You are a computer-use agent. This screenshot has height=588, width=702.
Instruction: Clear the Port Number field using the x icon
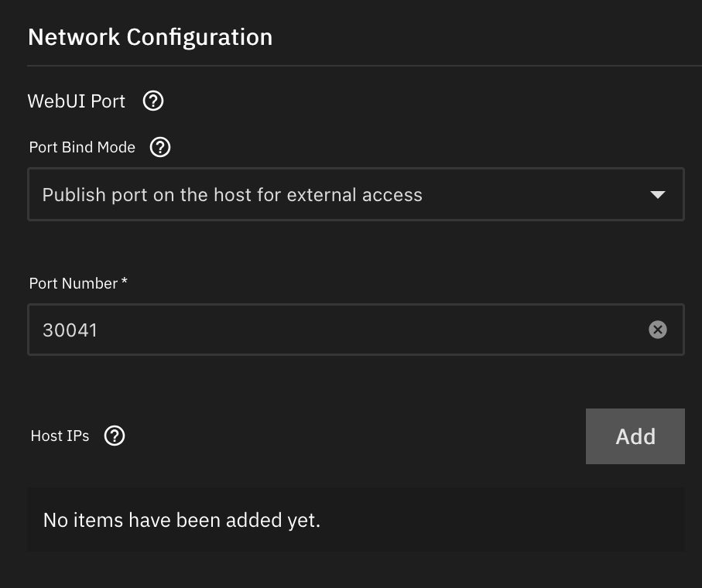pos(658,330)
